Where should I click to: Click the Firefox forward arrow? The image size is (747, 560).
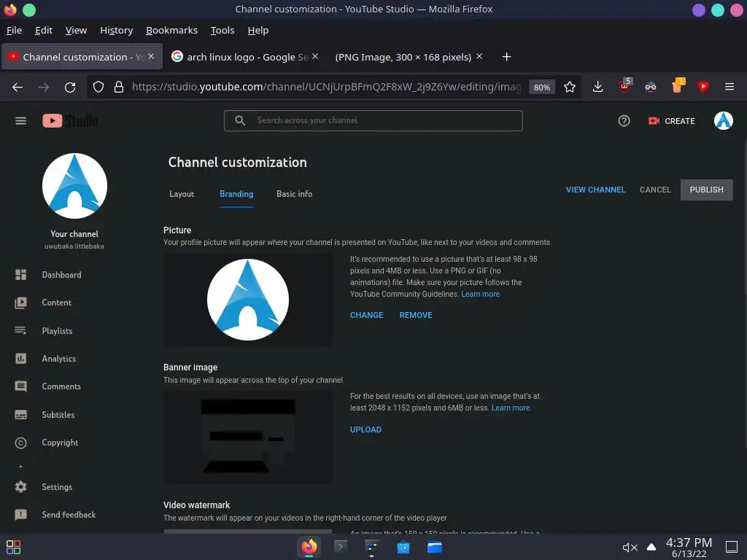click(x=44, y=87)
